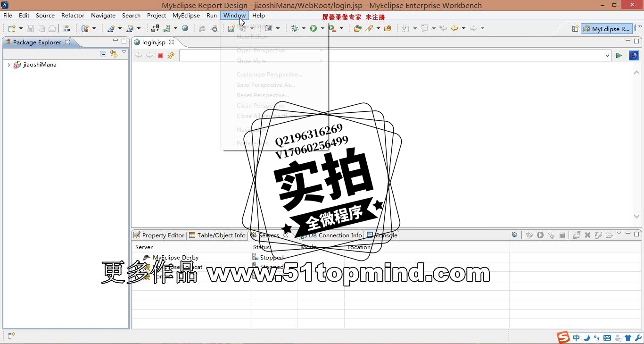
Task: Click the IME shirt skin icon
Action: (x=628, y=338)
